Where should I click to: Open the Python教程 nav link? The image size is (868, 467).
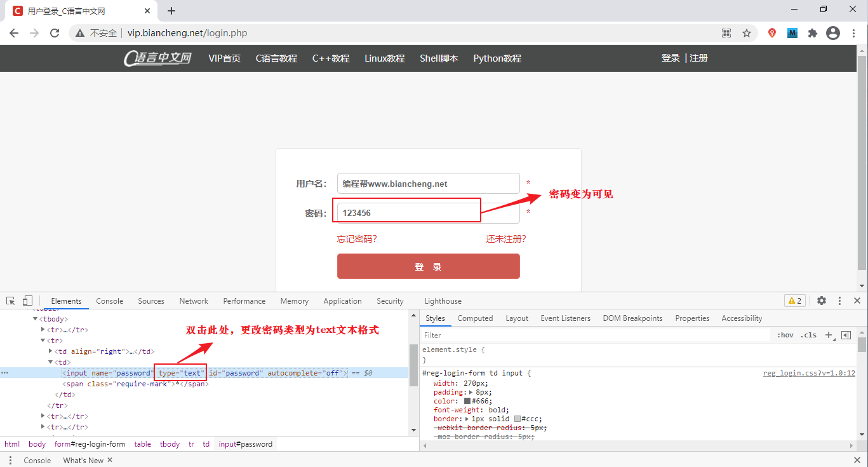pyautogui.click(x=497, y=58)
